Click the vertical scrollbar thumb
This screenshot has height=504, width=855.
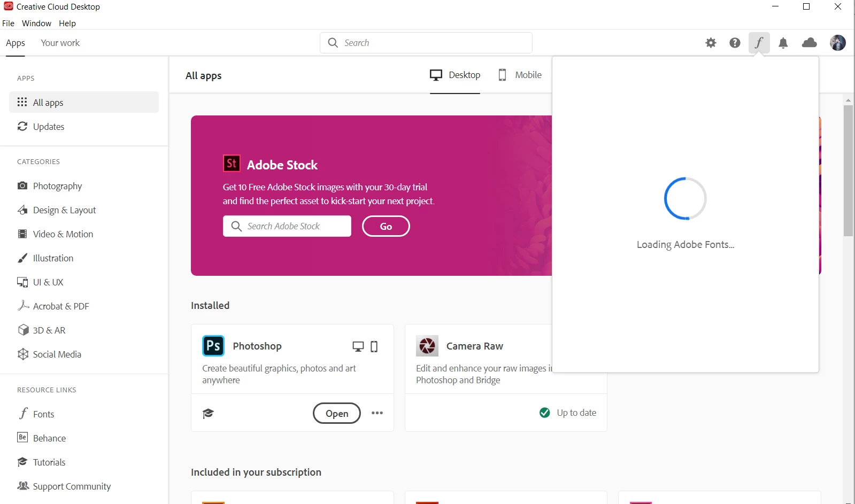pos(848,170)
